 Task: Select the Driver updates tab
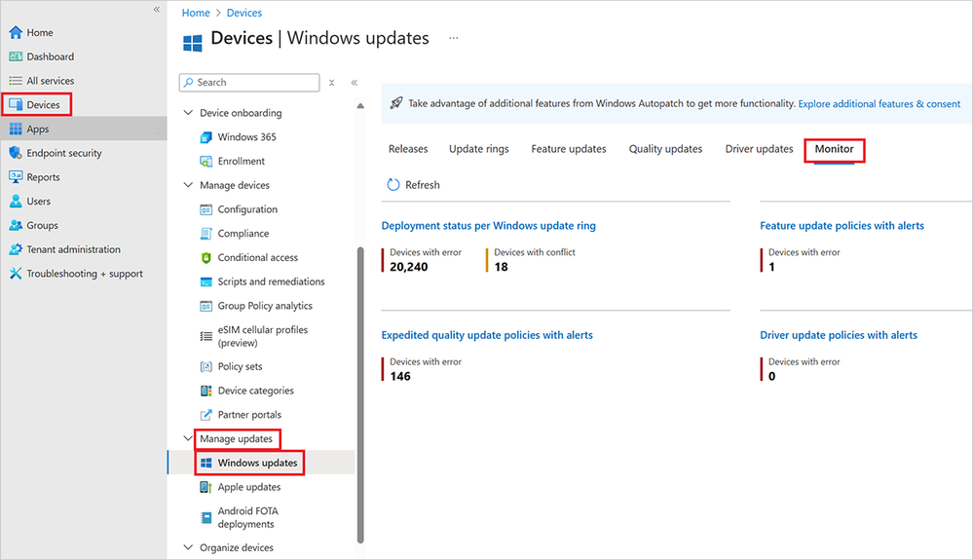759,149
